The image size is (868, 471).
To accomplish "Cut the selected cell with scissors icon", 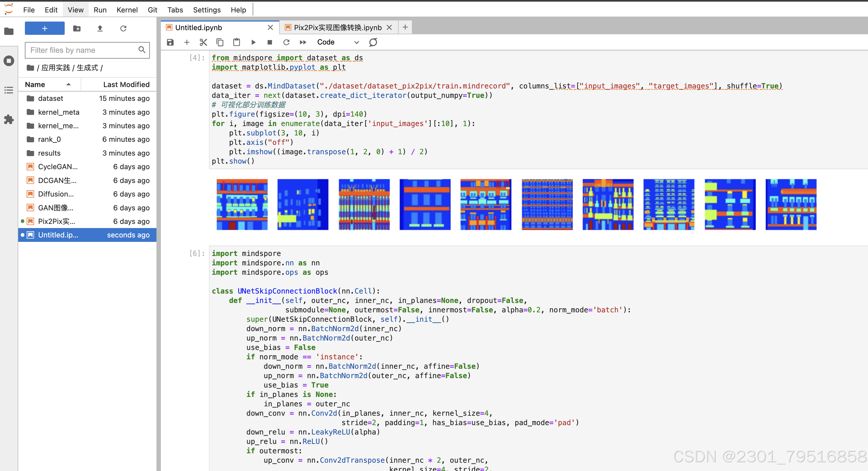I will pos(203,42).
